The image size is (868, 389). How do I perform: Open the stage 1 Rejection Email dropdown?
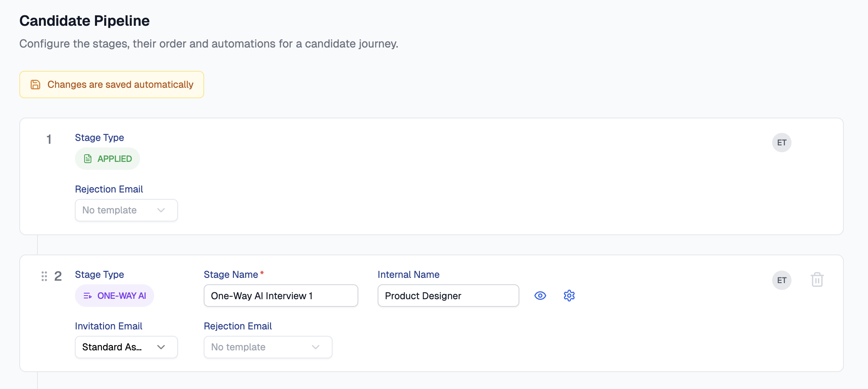[126, 210]
